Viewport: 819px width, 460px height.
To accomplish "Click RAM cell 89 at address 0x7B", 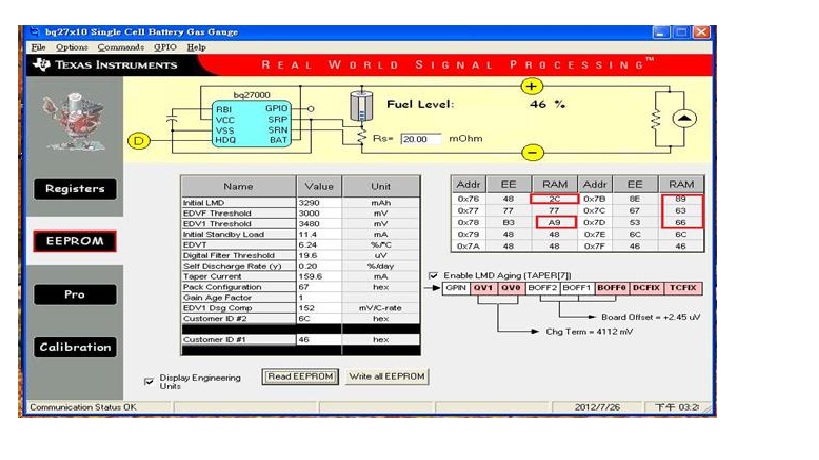I will pyautogui.click(x=681, y=199).
